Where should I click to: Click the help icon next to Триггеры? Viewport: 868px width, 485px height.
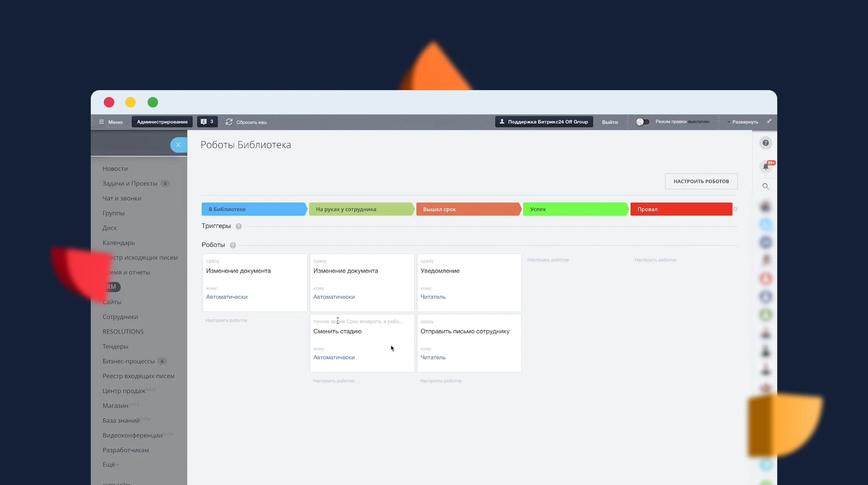coord(238,227)
